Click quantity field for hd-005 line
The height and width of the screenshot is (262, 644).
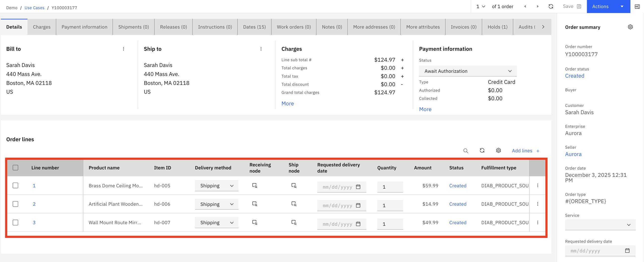[390, 187]
